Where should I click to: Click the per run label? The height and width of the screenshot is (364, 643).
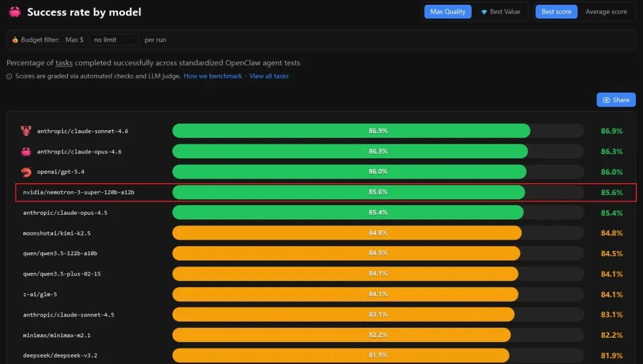coord(155,40)
